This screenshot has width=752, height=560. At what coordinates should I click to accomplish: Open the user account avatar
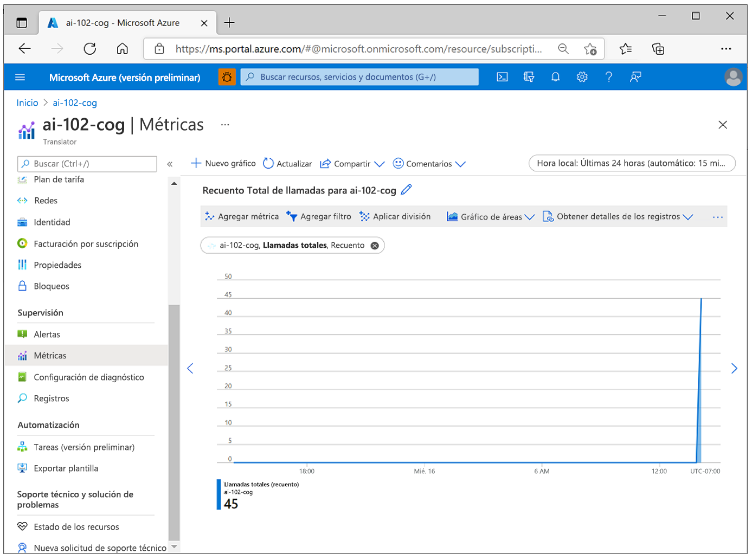click(x=733, y=77)
